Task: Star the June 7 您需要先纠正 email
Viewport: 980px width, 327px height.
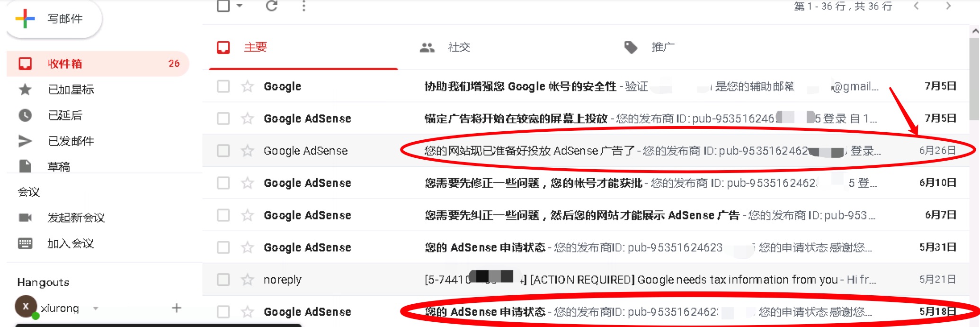Action: (x=247, y=215)
